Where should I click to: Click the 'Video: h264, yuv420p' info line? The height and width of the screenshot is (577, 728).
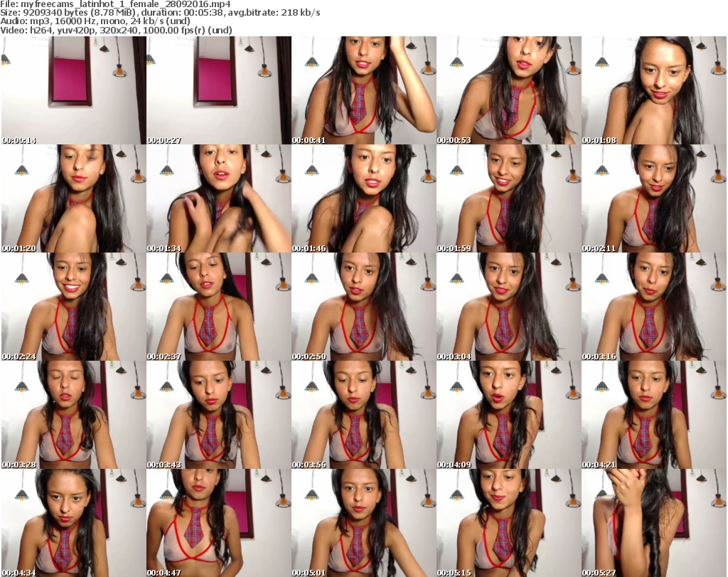116,30
